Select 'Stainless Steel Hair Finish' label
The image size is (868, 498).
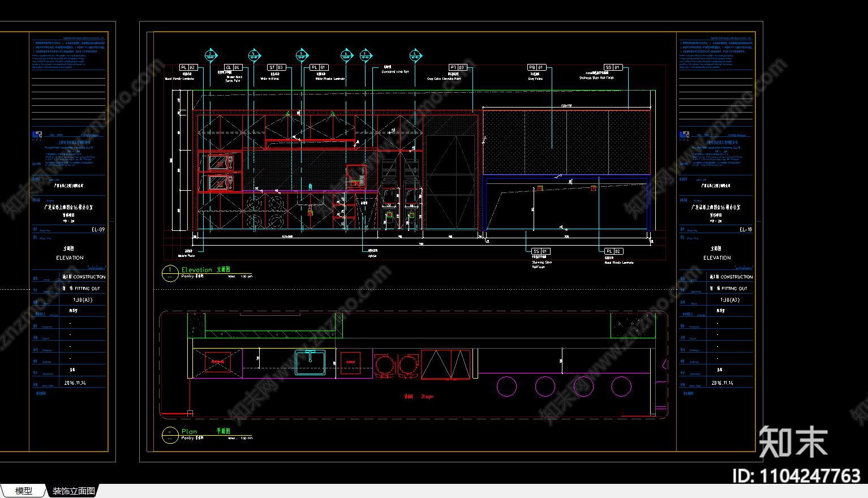596,78
